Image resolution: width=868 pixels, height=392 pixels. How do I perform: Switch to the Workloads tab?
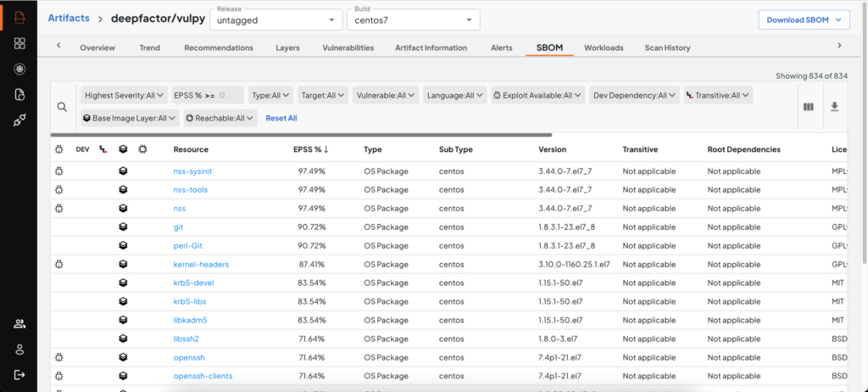[604, 48]
